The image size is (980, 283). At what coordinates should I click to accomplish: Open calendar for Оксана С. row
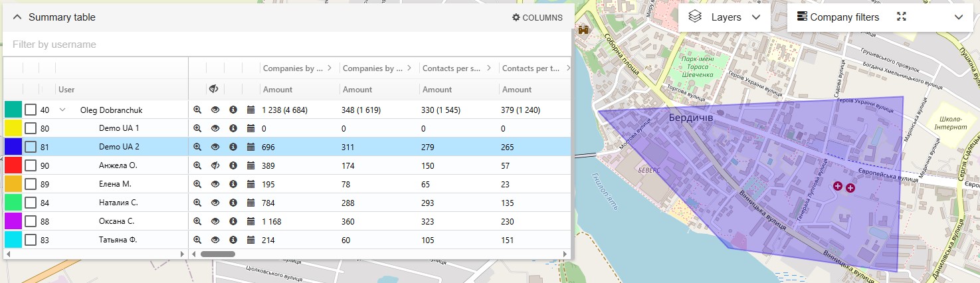[x=250, y=221]
